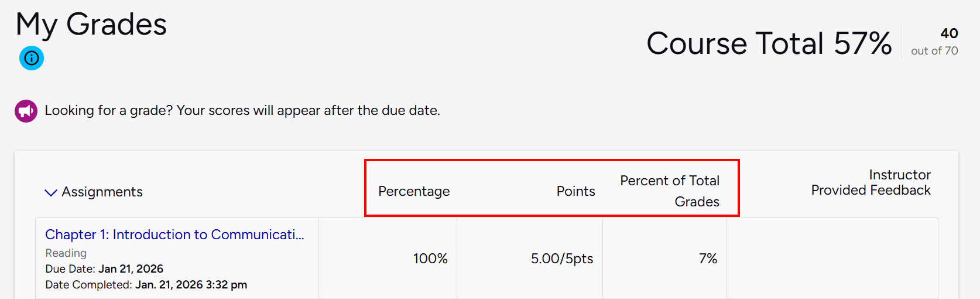Viewport: 980px width, 299px height.
Task: Click the 100% percentage cell
Action: 430,259
